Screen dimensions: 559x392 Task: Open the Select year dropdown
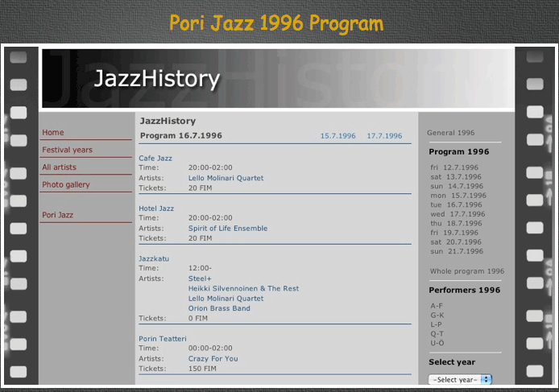(x=460, y=380)
